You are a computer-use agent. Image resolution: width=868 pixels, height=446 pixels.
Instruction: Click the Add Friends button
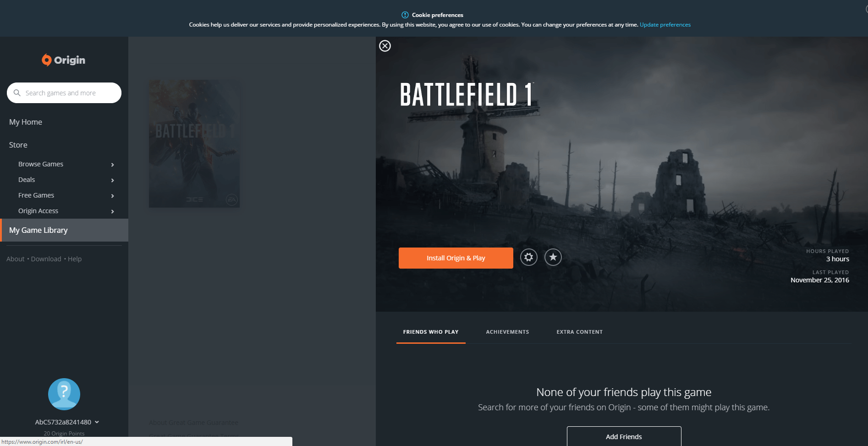coord(624,436)
